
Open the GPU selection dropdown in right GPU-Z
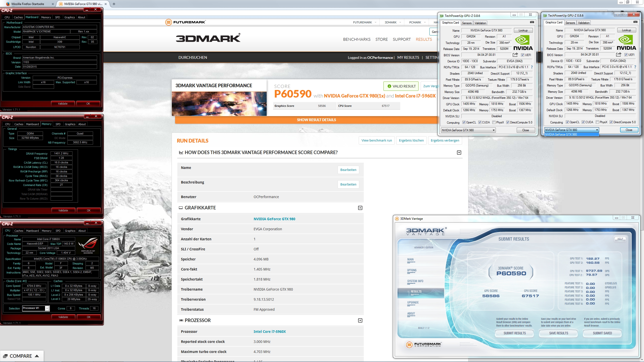(572, 130)
